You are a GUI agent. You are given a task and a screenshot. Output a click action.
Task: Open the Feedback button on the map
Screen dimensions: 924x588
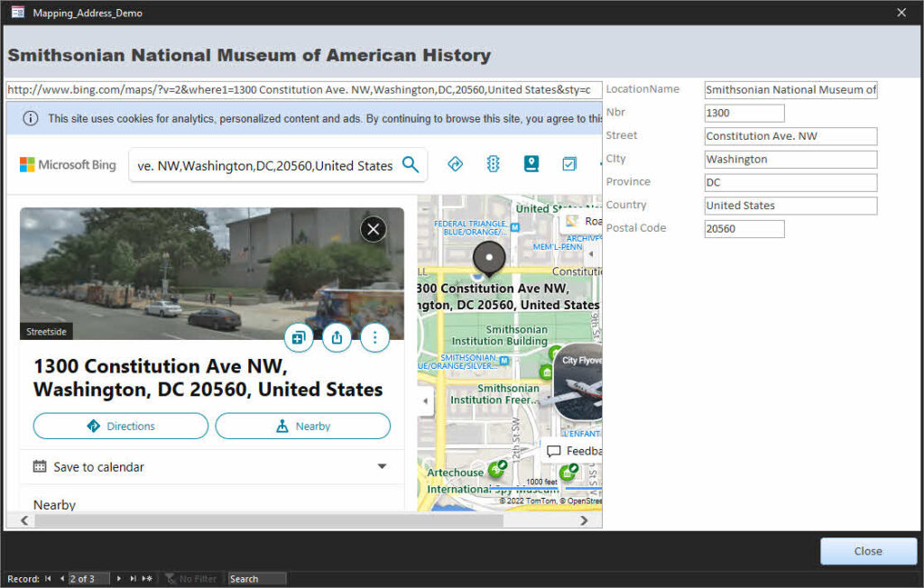(573, 451)
